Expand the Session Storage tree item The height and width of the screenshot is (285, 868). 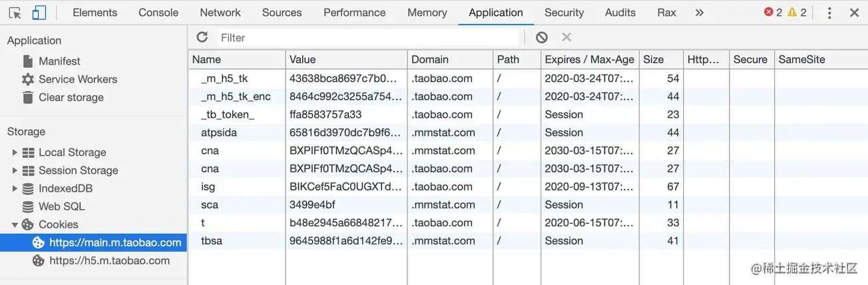(15, 170)
